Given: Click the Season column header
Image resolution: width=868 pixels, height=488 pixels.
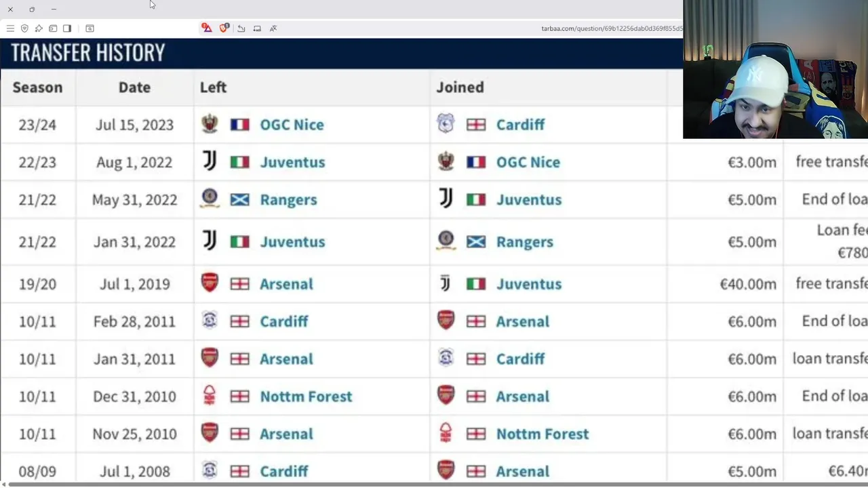Looking at the screenshot, I should coord(37,87).
